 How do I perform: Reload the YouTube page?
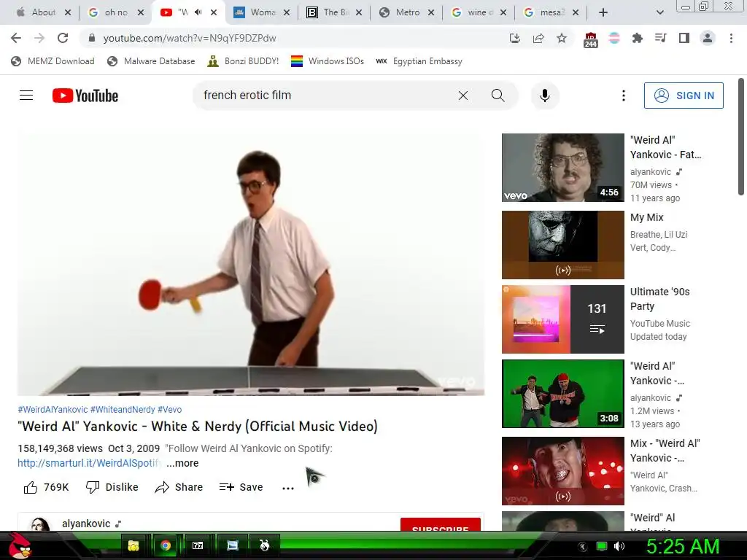tap(63, 38)
